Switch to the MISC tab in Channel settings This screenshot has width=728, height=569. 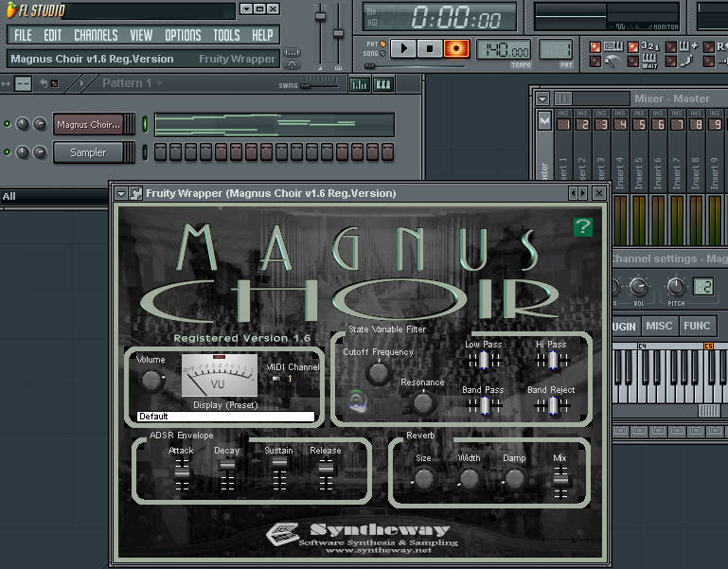pyautogui.click(x=659, y=326)
